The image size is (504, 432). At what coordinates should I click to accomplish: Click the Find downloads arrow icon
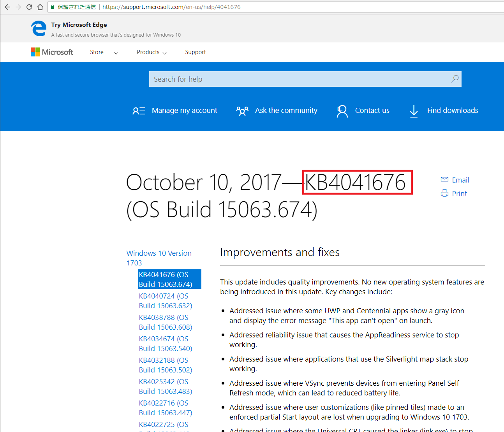414,111
